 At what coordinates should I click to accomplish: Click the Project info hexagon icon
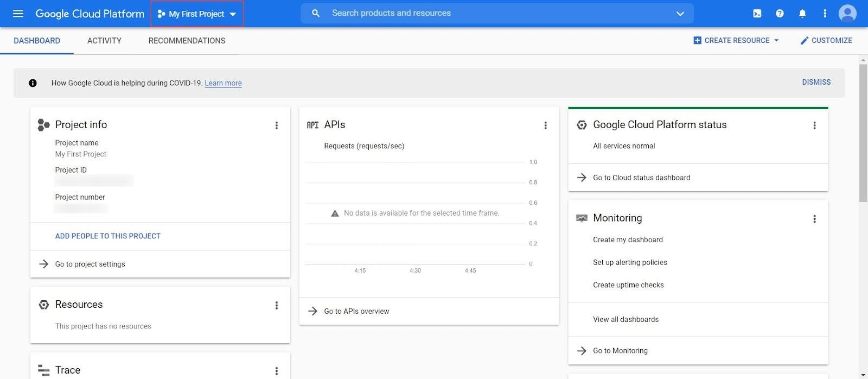43,125
